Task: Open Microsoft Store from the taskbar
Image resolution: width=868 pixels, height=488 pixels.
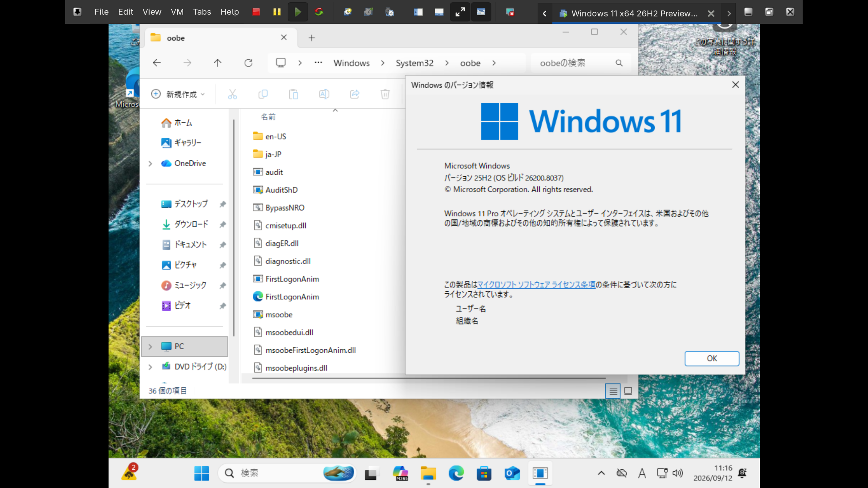Action: pos(484,473)
